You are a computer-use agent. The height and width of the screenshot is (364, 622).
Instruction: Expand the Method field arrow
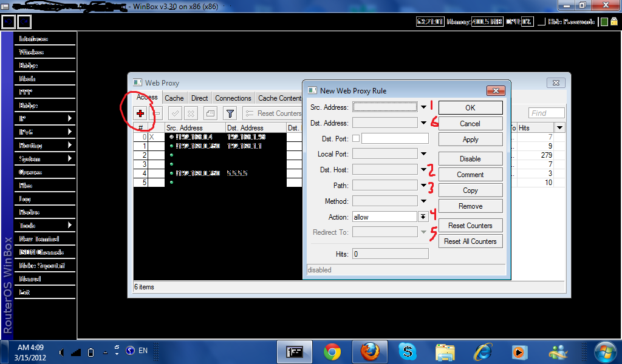[423, 201]
